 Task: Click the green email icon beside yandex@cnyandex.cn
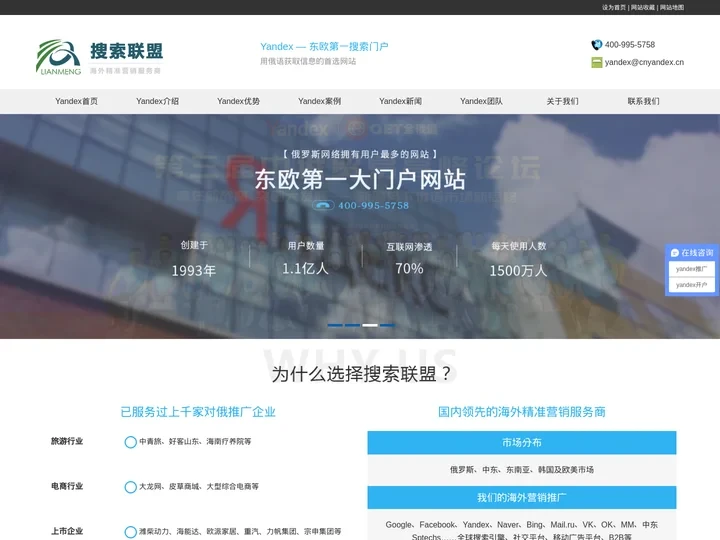pos(596,62)
